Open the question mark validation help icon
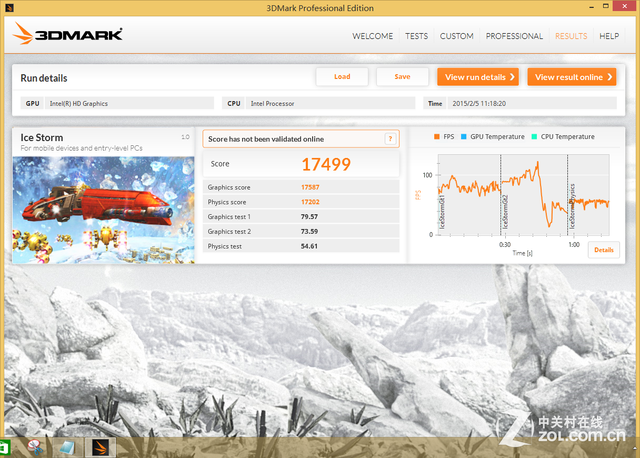The width and height of the screenshot is (640, 458). pos(390,139)
